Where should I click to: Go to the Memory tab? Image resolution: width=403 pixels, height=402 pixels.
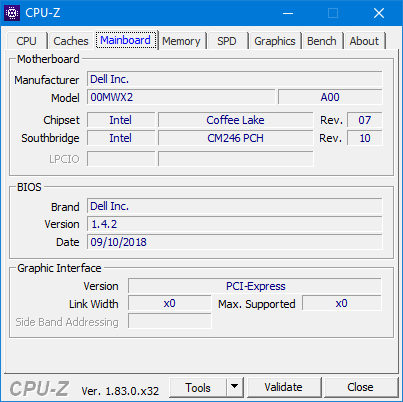coord(181,41)
